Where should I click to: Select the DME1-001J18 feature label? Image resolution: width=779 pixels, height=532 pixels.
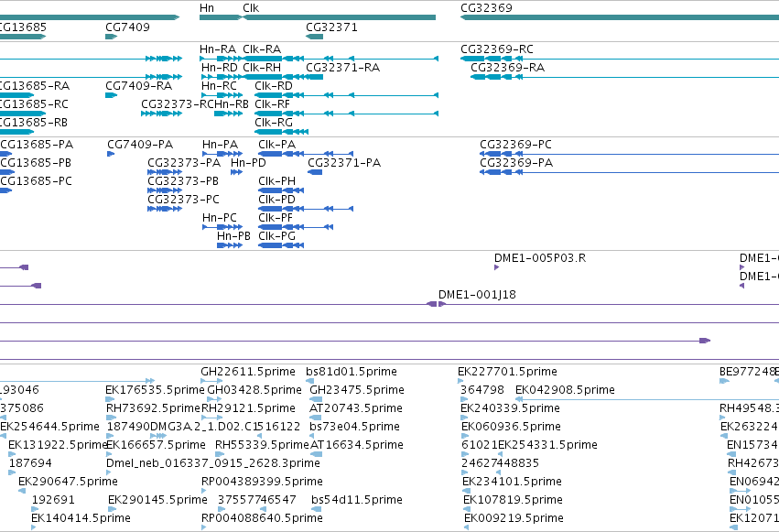pyautogui.click(x=478, y=295)
